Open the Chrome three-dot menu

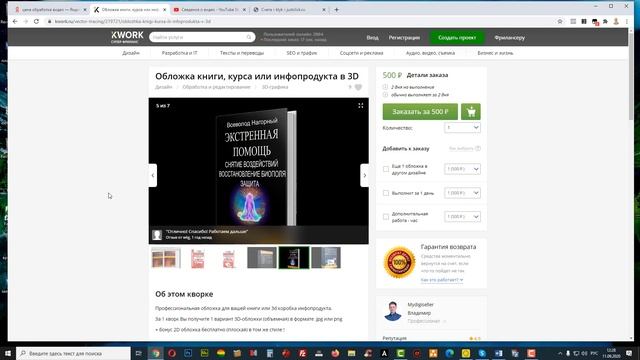pyautogui.click(x=627, y=21)
